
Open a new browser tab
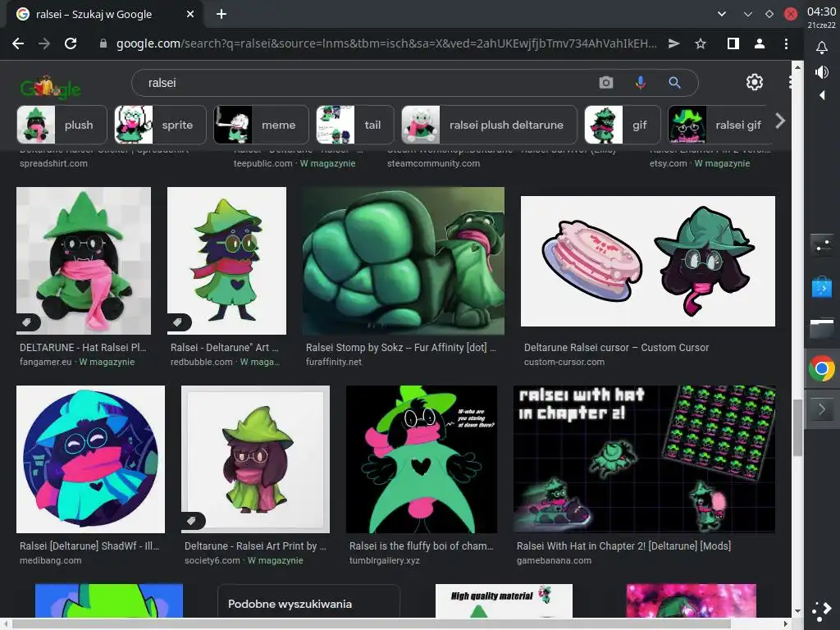[221, 15]
